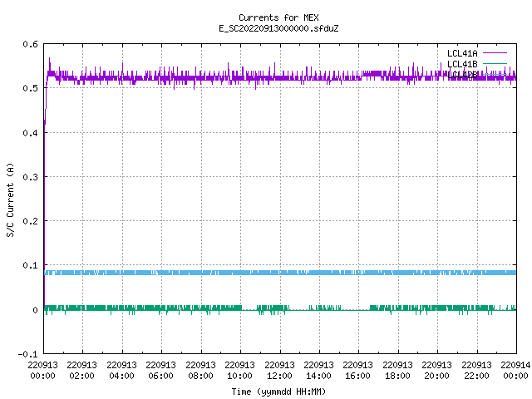Click the y-axis tick value 0.4
The height and width of the screenshot is (399, 532).
point(30,133)
